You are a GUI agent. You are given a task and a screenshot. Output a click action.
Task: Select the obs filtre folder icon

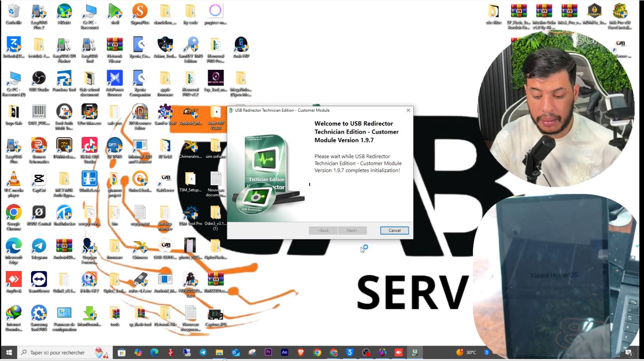pyautogui.click(x=494, y=14)
